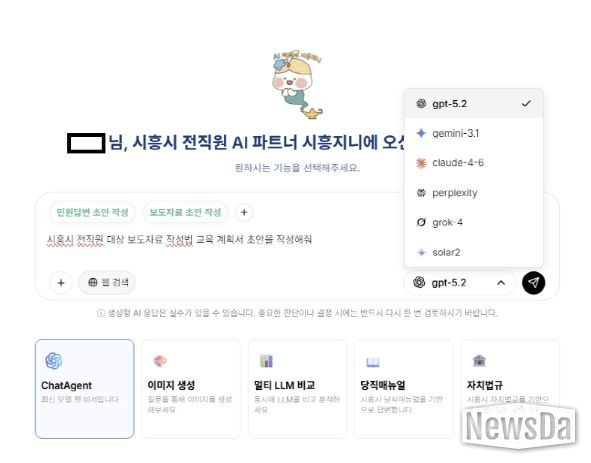Click the 보도자료 초안 작성 chip
Viewport: 591px width, 463px height.
click(x=185, y=212)
